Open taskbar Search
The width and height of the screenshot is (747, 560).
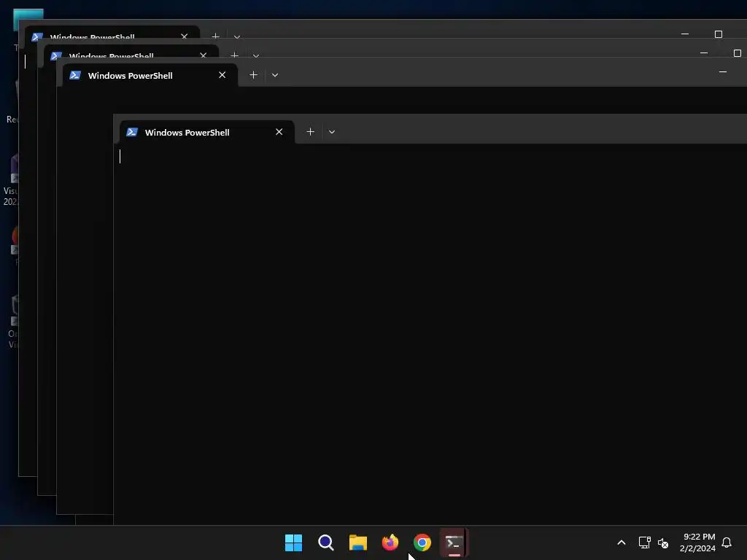click(326, 542)
